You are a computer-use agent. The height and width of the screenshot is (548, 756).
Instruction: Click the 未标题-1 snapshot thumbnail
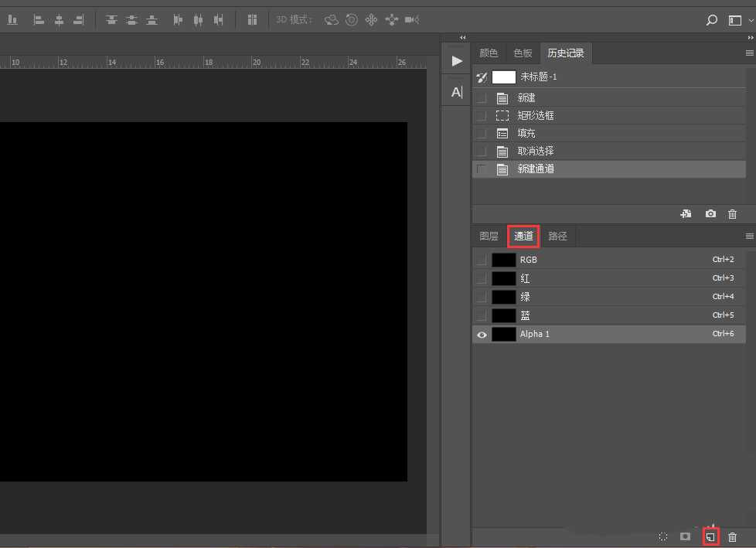pyautogui.click(x=504, y=77)
